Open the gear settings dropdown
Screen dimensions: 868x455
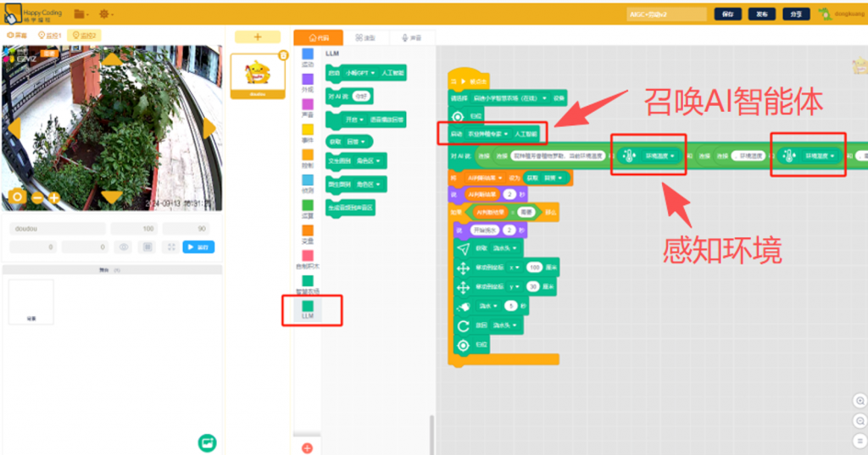tap(106, 14)
